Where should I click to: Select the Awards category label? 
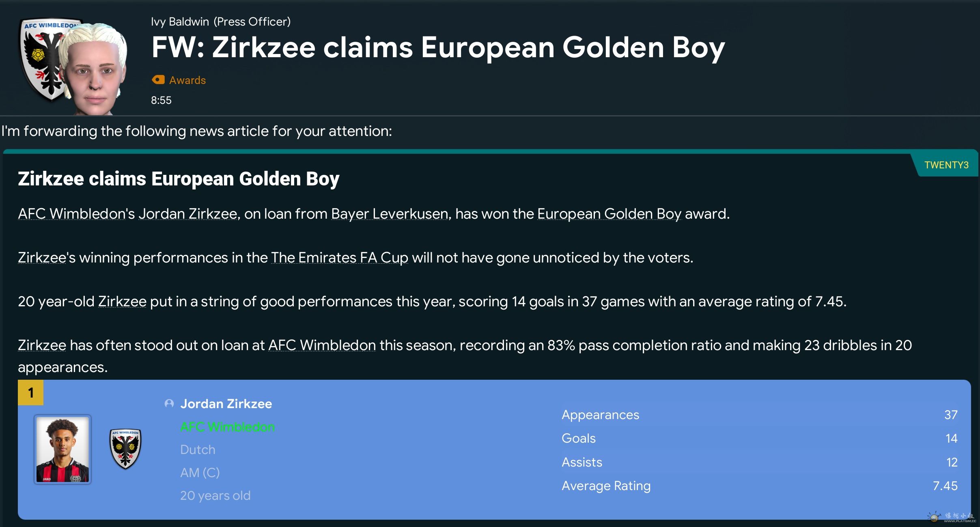coord(187,80)
